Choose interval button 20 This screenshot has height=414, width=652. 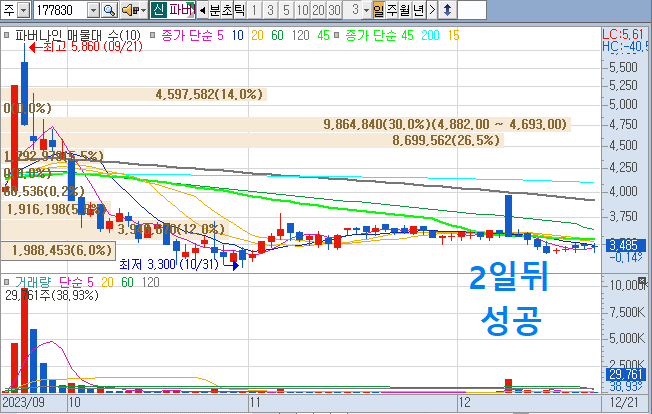pos(318,10)
